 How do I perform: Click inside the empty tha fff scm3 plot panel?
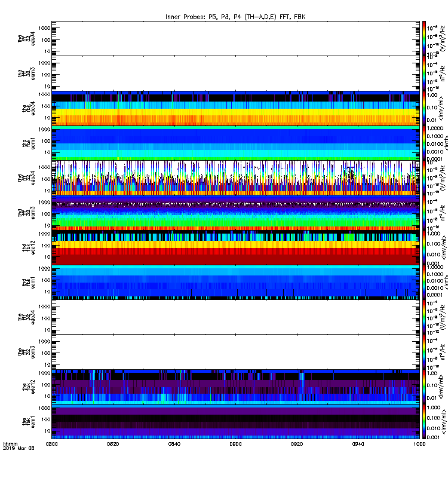coord(235,73)
